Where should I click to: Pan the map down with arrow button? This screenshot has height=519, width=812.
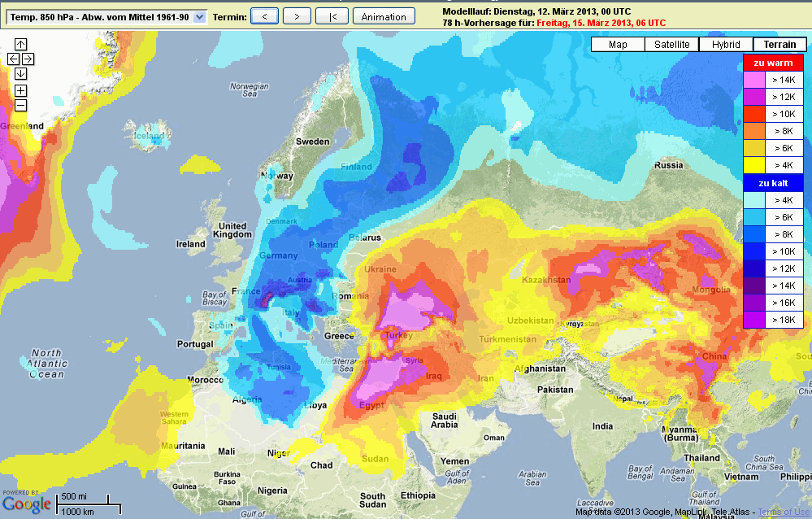click(21, 74)
